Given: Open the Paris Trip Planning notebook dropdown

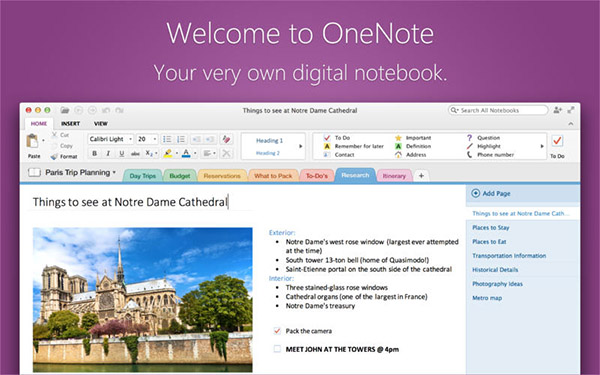Looking at the screenshot, I should click(x=114, y=172).
